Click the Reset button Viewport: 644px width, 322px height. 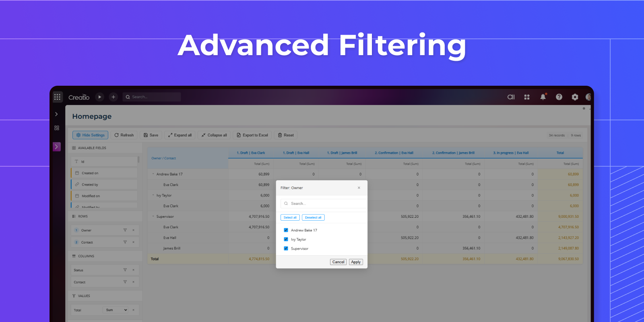(x=286, y=135)
